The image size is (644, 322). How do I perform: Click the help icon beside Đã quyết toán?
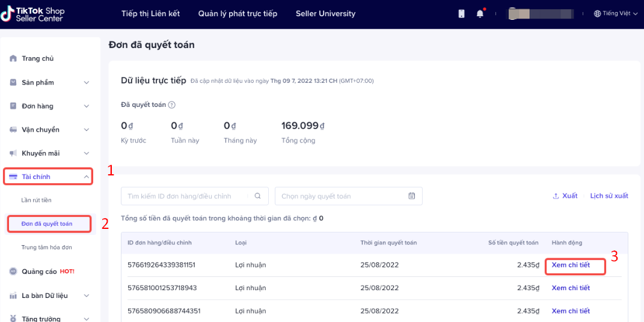coord(172,105)
